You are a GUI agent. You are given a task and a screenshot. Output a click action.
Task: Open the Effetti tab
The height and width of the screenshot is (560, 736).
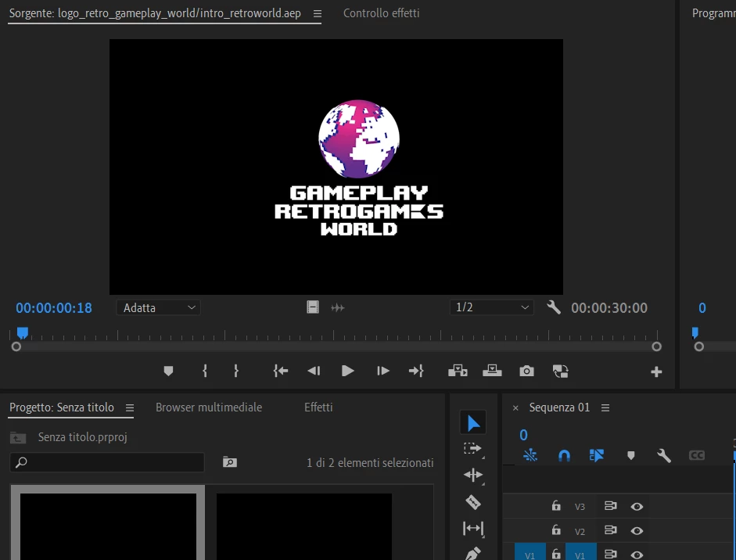[x=318, y=407]
